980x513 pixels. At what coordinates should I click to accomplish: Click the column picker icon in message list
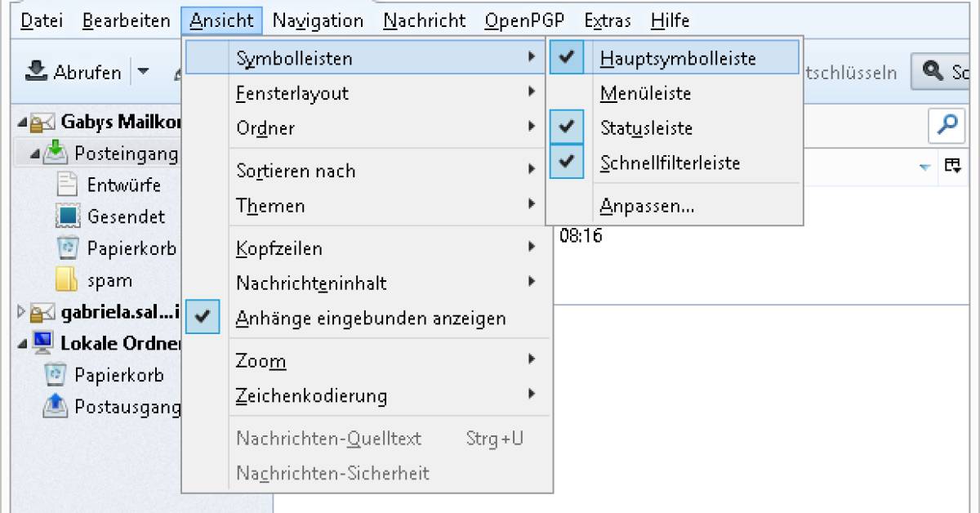[953, 166]
